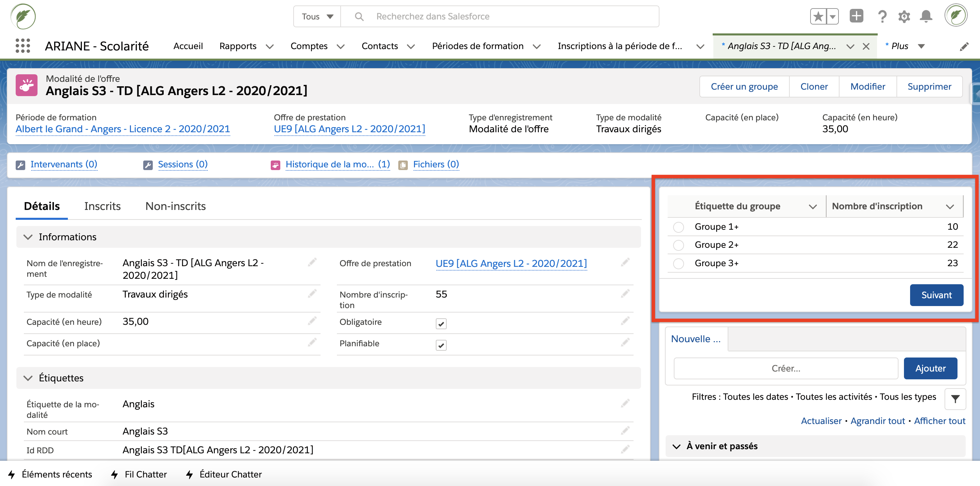The image size is (980, 486).
Task: Open the Intervenants (0) related link
Action: pyautogui.click(x=63, y=164)
